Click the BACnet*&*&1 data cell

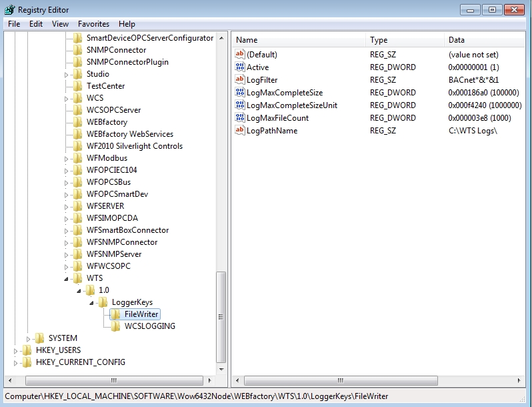[x=473, y=80]
